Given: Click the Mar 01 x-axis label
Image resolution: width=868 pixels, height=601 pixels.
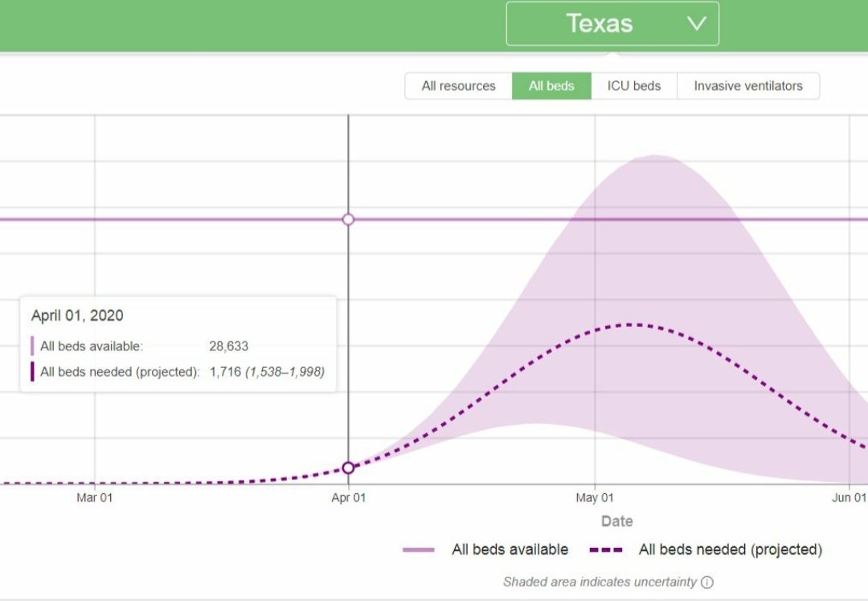Looking at the screenshot, I should click(95, 498).
